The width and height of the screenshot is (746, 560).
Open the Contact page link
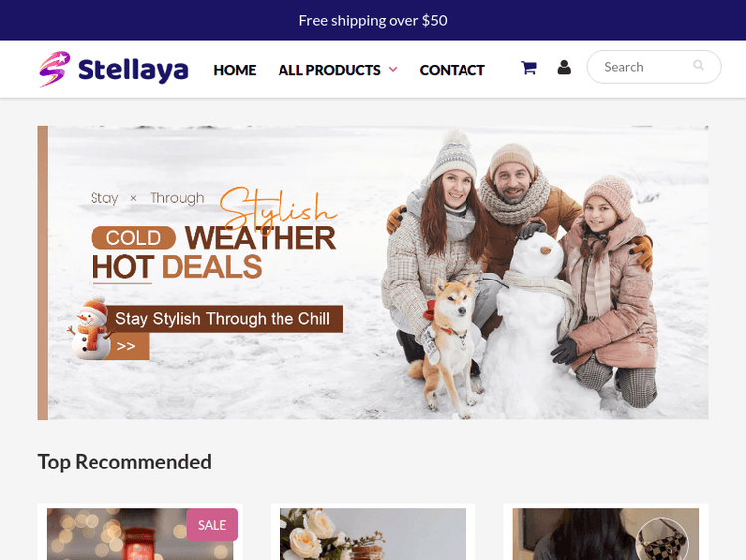pos(452,70)
